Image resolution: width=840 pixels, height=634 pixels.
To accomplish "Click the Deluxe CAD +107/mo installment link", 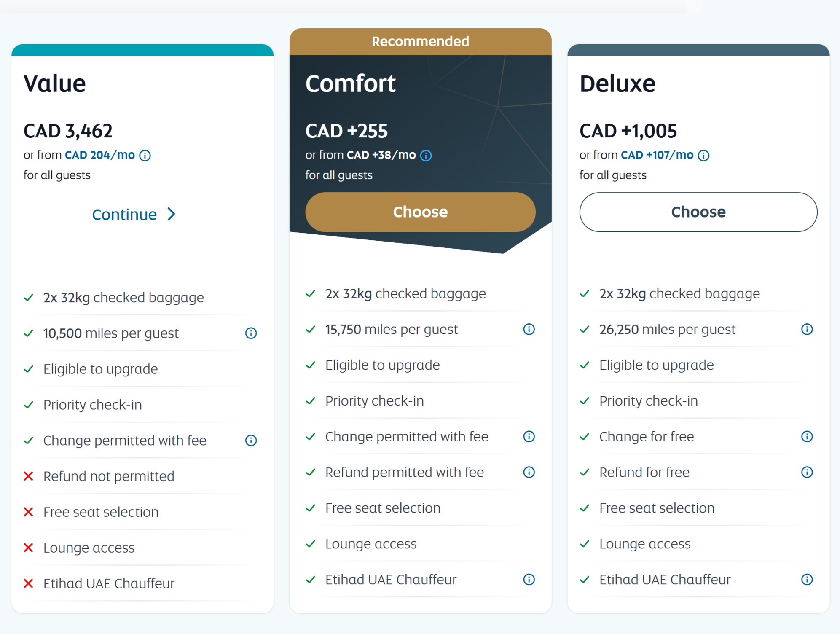I will pos(657,155).
